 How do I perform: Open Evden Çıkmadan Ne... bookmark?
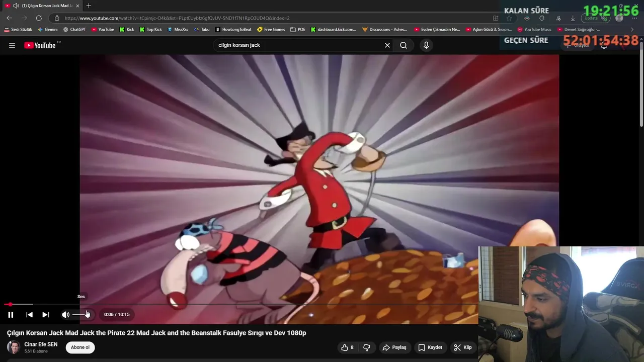pos(437,30)
